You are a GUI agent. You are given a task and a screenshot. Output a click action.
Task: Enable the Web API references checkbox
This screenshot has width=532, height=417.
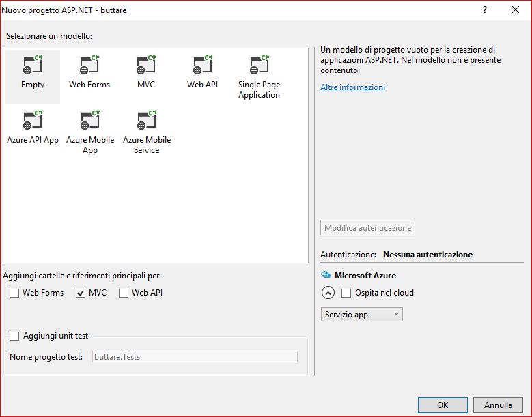(x=124, y=293)
